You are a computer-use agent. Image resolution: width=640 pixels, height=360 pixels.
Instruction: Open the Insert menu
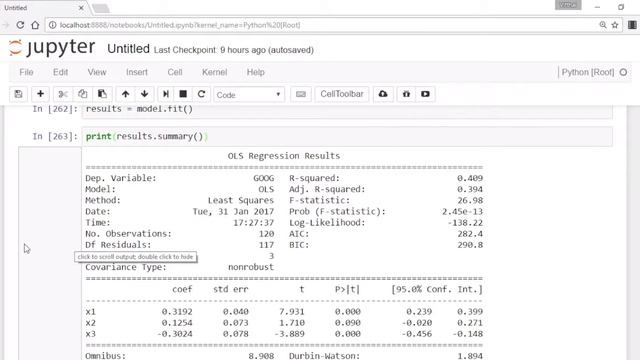click(137, 72)
